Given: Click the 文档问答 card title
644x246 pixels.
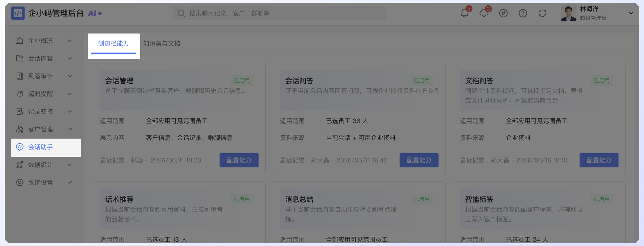Looking at the screenshot, I should 479,81.
